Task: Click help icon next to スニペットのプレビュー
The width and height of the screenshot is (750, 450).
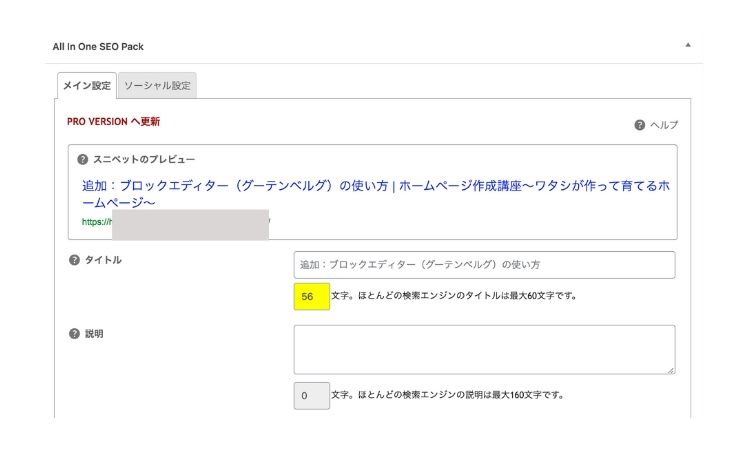Action: pos(83,159)
